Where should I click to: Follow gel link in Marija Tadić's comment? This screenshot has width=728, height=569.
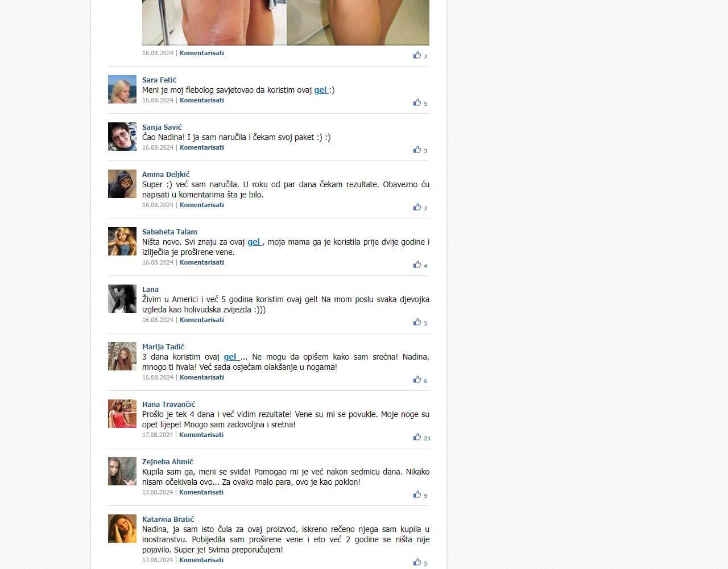tap(230, 357)
